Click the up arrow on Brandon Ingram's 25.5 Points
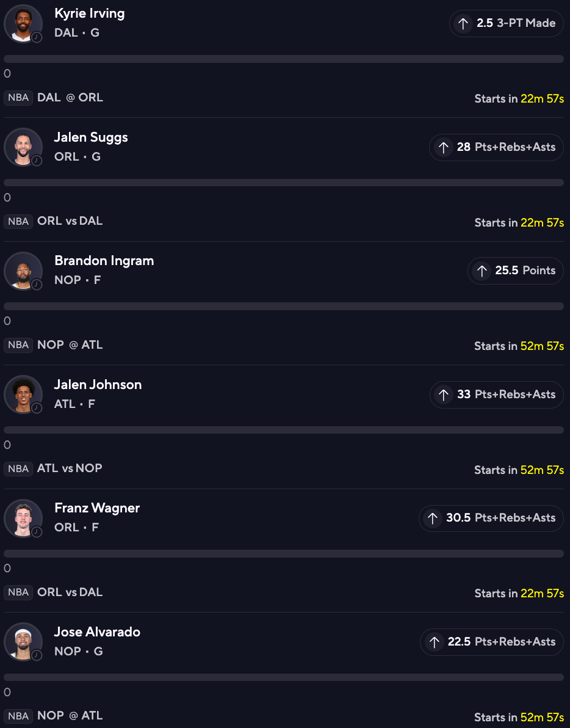Screen dimensions: 570x728 click(482, 271)
